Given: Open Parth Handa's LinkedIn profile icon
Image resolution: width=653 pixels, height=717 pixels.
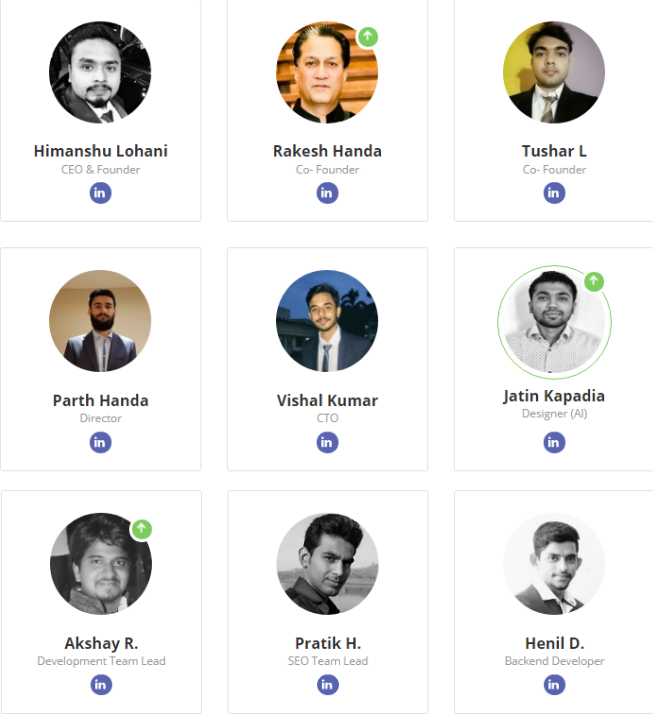Looking at the screenshot, I should pos(100,442).
